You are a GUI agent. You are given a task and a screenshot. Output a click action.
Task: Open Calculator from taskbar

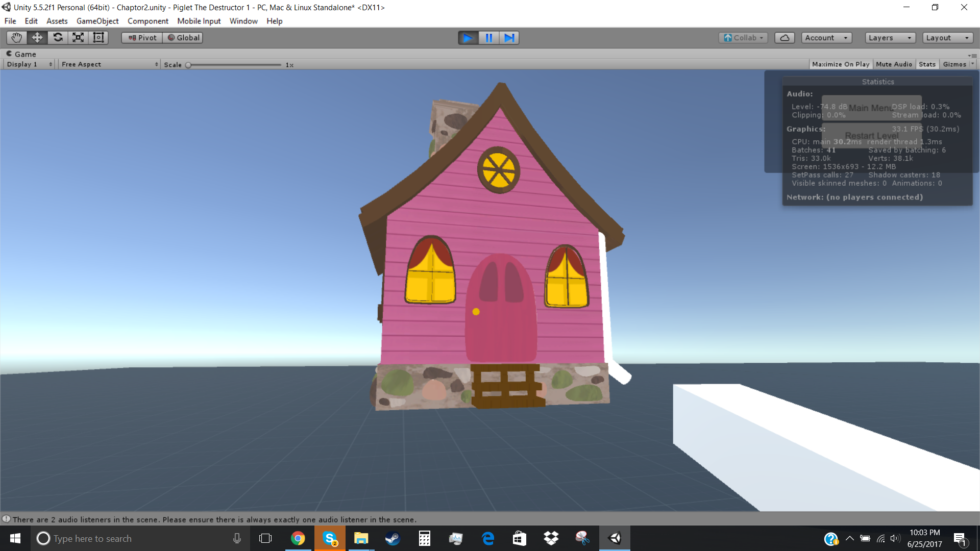tap(425, 538)
